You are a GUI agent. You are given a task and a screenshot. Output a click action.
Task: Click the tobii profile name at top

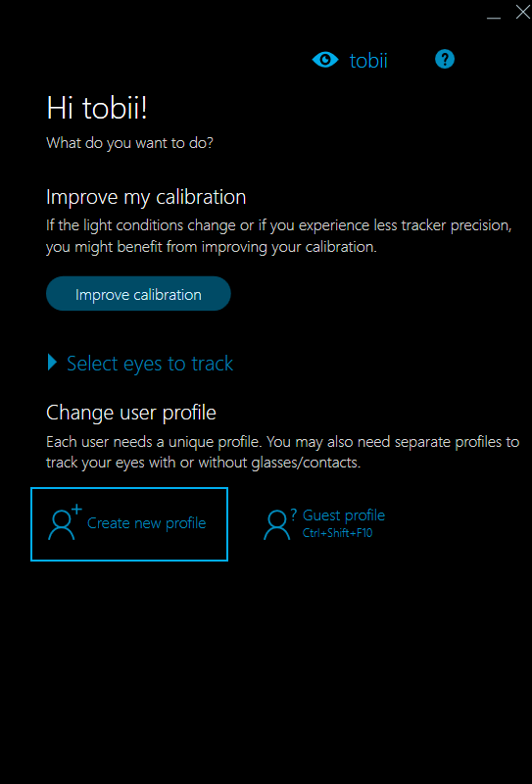click(368, 61)
